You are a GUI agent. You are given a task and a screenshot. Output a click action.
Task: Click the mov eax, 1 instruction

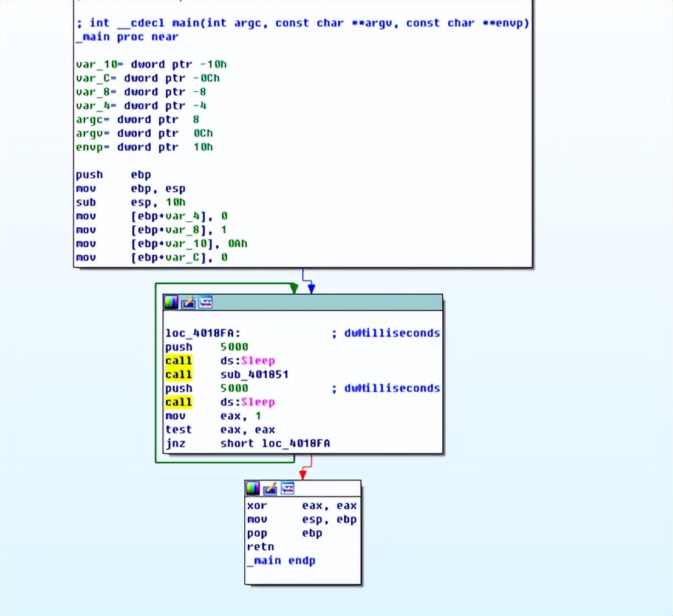pos(213,416)
